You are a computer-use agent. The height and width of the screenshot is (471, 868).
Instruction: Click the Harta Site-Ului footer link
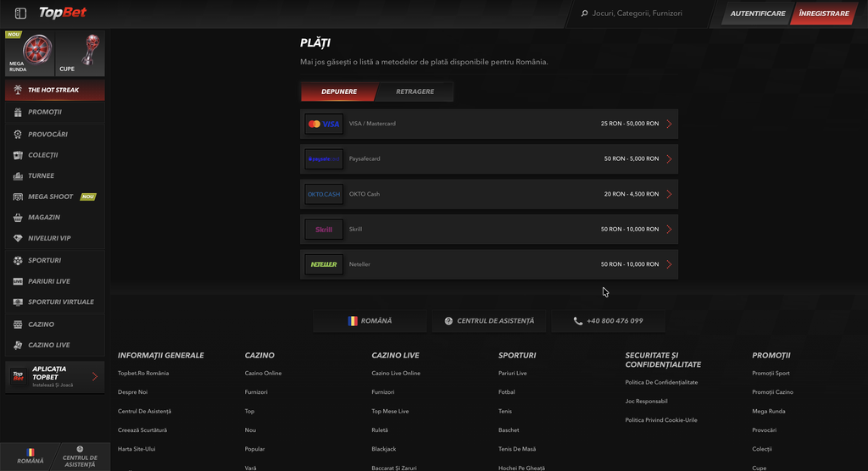coord(136,449)
